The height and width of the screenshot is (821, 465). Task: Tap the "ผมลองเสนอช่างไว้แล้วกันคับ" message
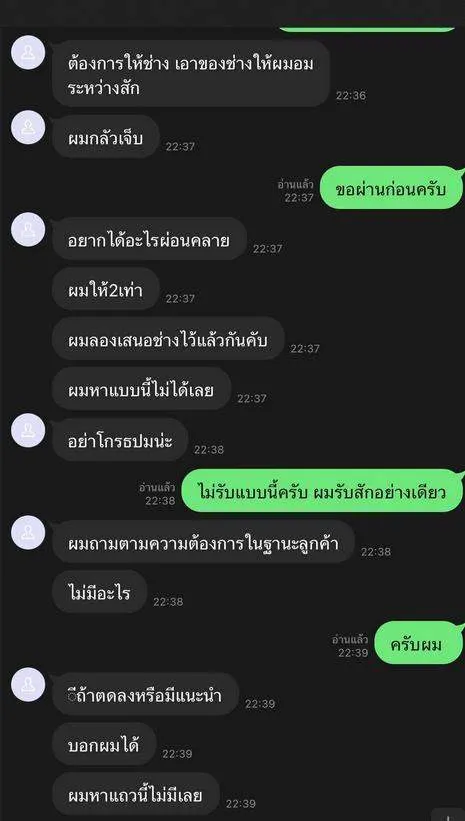168,338
